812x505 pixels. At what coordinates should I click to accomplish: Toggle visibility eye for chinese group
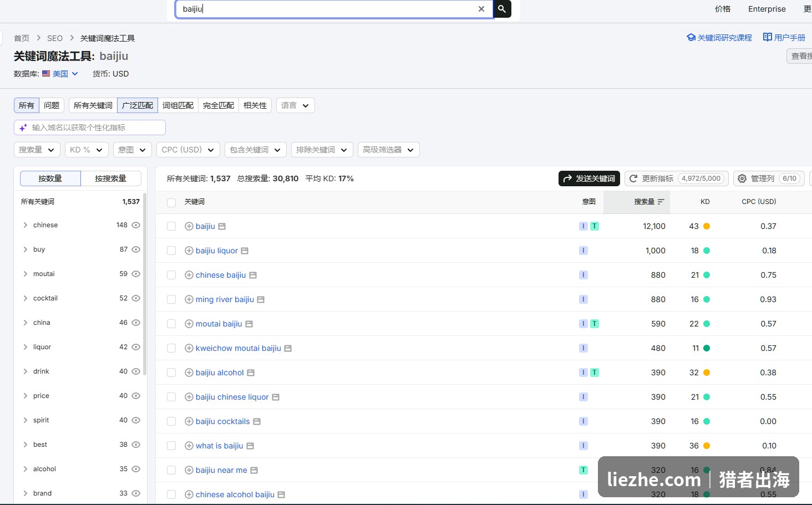click(x=136, y=225)
